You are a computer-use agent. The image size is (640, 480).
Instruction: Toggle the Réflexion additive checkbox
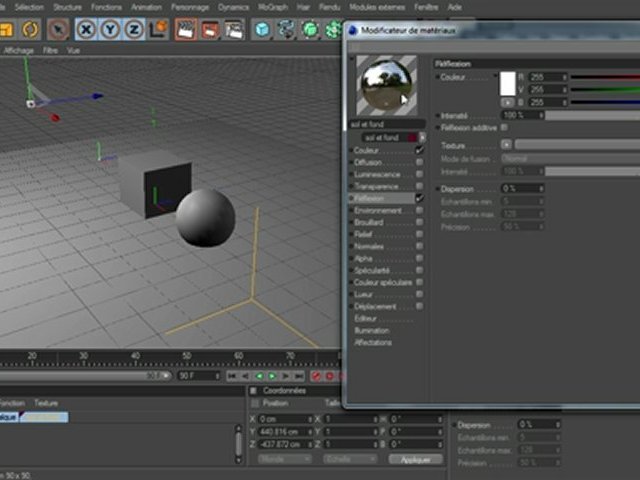504,127
